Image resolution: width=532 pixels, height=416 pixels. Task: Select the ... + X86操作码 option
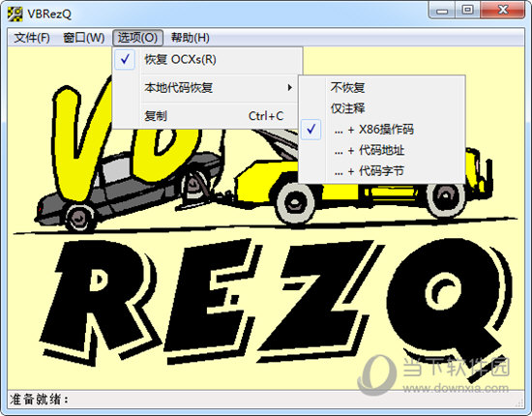[382, 130]
